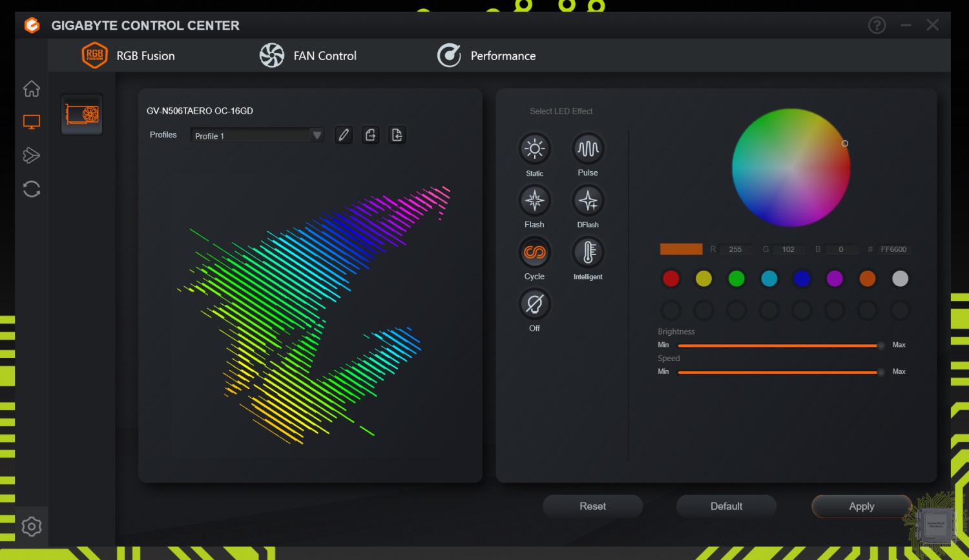Viewport: 969px width, 560px height.
Task: Pick the yellow color preset
Action: coord(703,278)
